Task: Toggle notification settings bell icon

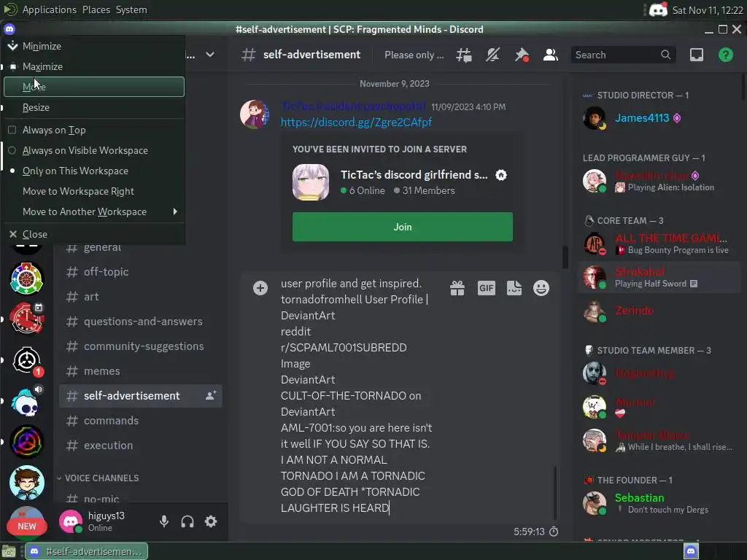Action: tap(492, 55)
